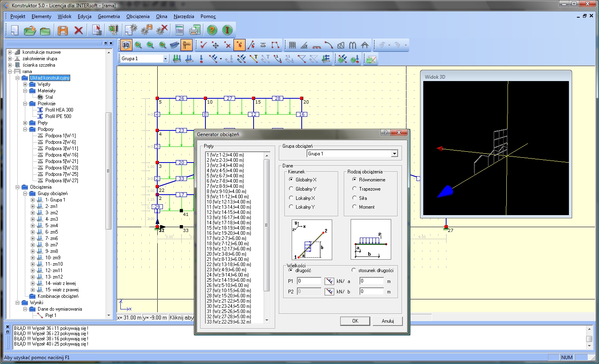Choose Trapezowe load type
The image size is (599, 364).
coord(354,189)
